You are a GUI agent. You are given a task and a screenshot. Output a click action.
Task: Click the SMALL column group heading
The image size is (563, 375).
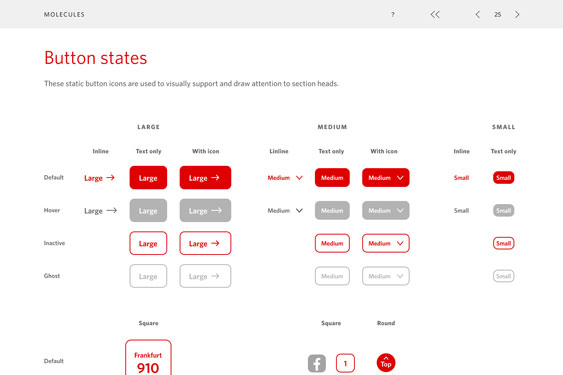503,127
